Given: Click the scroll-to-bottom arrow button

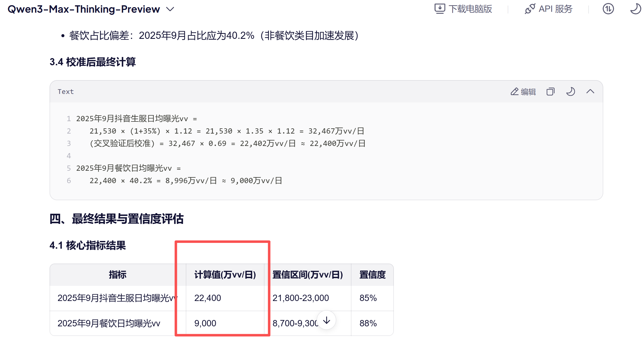Looking at the screenshot, I should coord(326,320).
